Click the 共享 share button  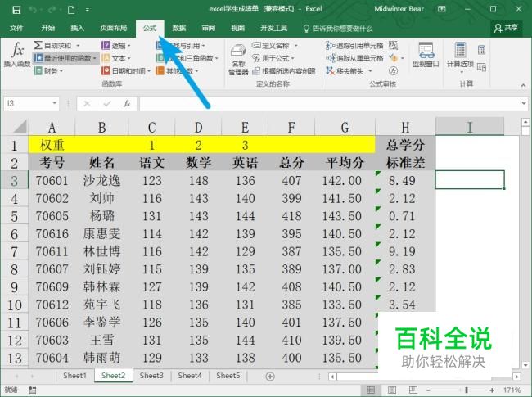click(506, 28)
